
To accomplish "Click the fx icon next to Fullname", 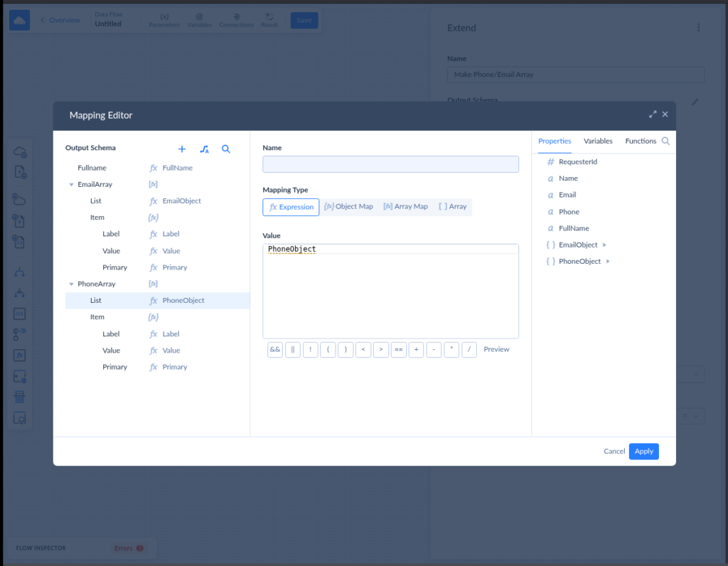I will coord(154,168).
